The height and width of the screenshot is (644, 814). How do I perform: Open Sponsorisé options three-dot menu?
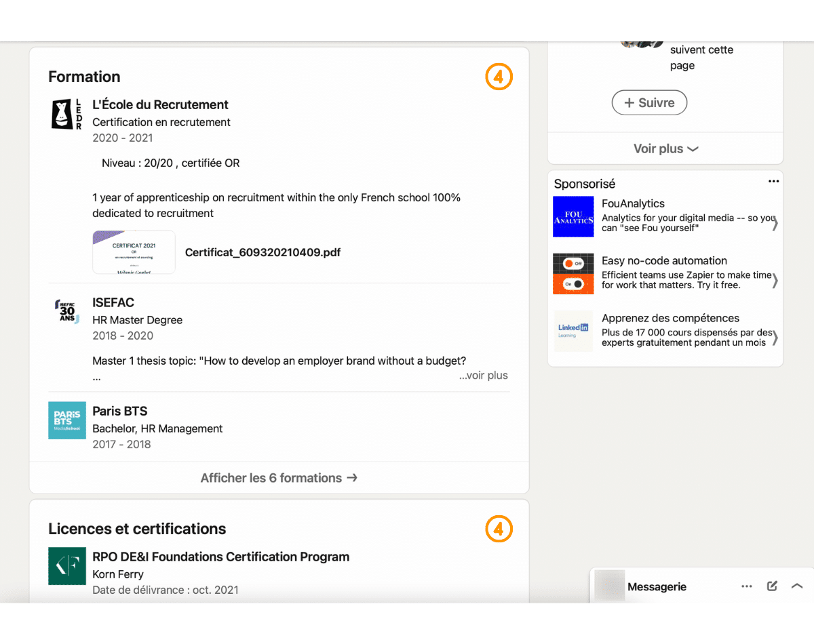tap(773, 182)
